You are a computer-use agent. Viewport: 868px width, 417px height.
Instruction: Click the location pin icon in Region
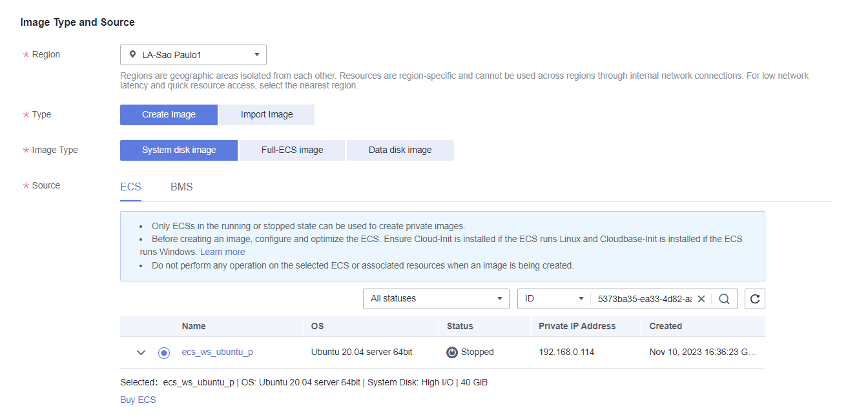pos(133,55)
